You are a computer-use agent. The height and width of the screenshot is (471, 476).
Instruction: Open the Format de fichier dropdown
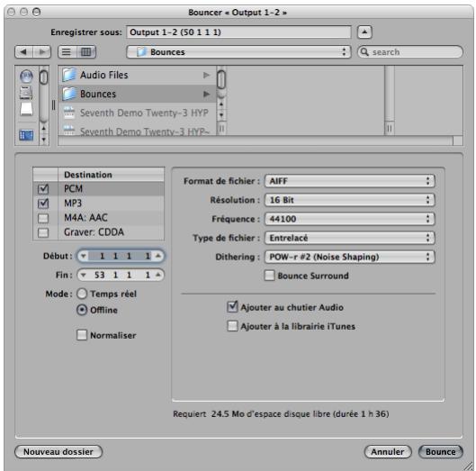(x=349, y=181)
